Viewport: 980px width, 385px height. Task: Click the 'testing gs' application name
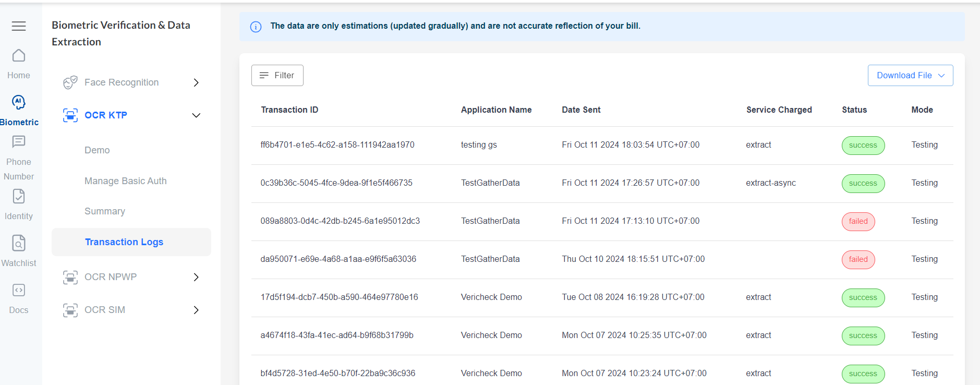(479, 145)
